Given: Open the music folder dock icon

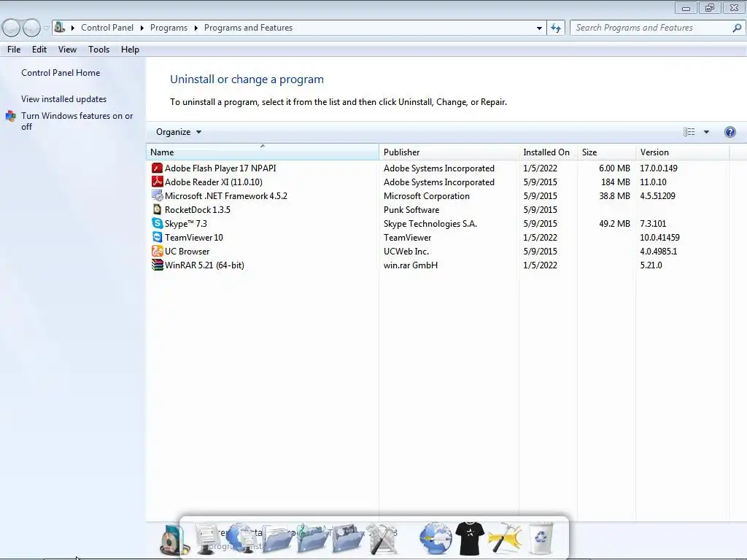Looking at the screenshot, I should pyautogui.click(x=312, y=540).
